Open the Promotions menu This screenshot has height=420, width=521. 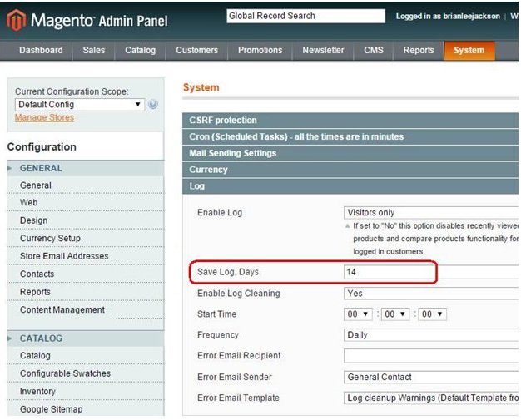click(x=260, y=50)
